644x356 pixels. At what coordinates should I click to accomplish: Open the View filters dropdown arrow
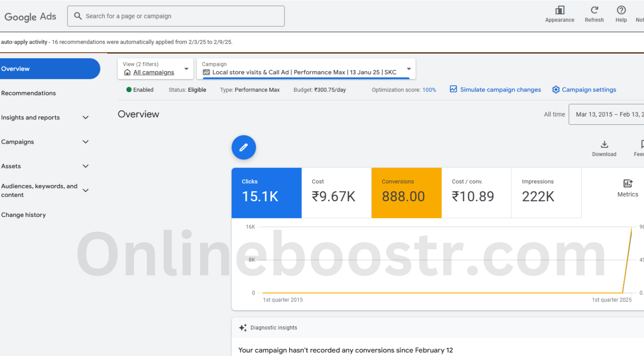[187, 69]
